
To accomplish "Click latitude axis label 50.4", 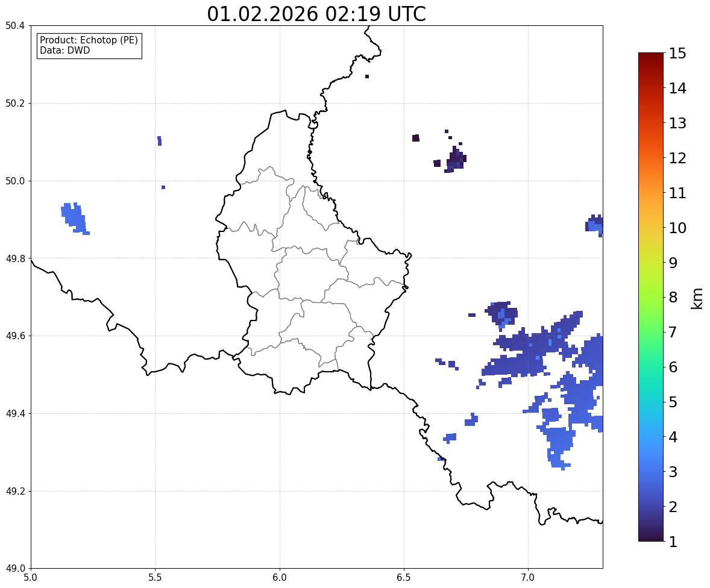I will point(15,26).
